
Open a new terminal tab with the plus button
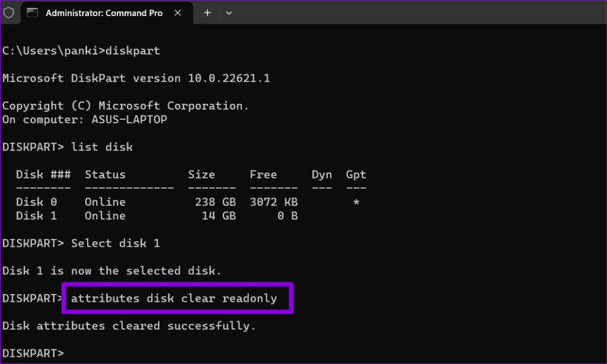207,12
